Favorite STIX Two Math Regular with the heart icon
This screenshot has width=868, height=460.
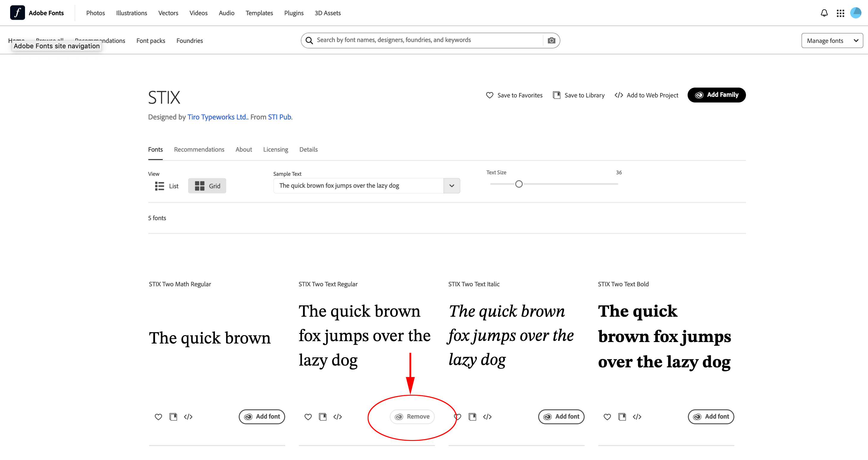(158, 417)
